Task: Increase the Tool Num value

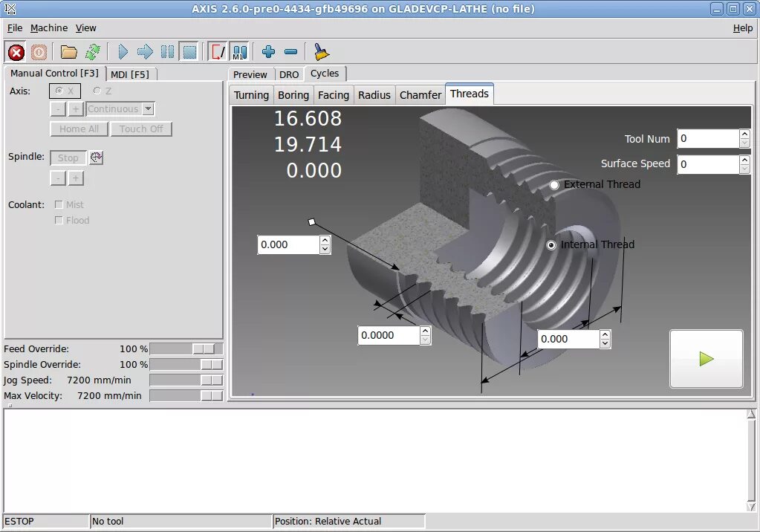Action: [x=744, y=134]
